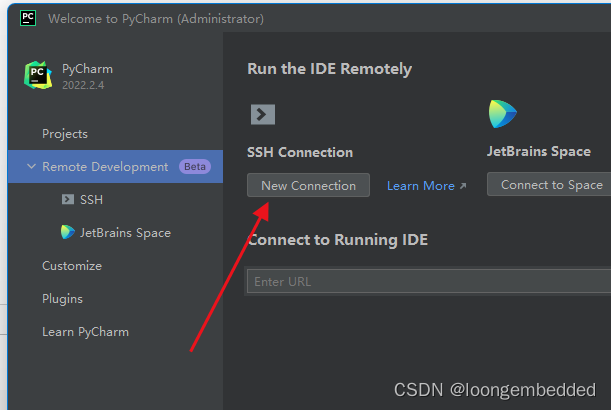
Task: Click the New Connection button
Action: tap(308, 185)
